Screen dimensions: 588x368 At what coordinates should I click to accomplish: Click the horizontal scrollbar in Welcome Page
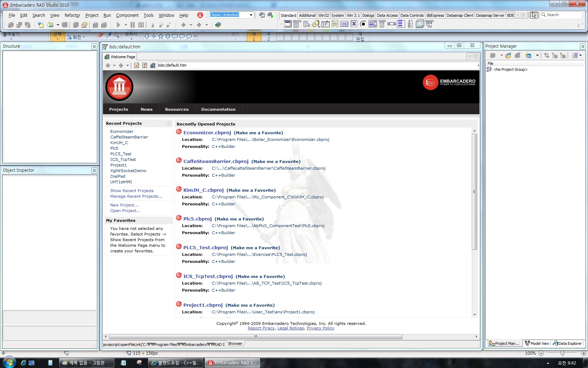[x=255, y=337]
